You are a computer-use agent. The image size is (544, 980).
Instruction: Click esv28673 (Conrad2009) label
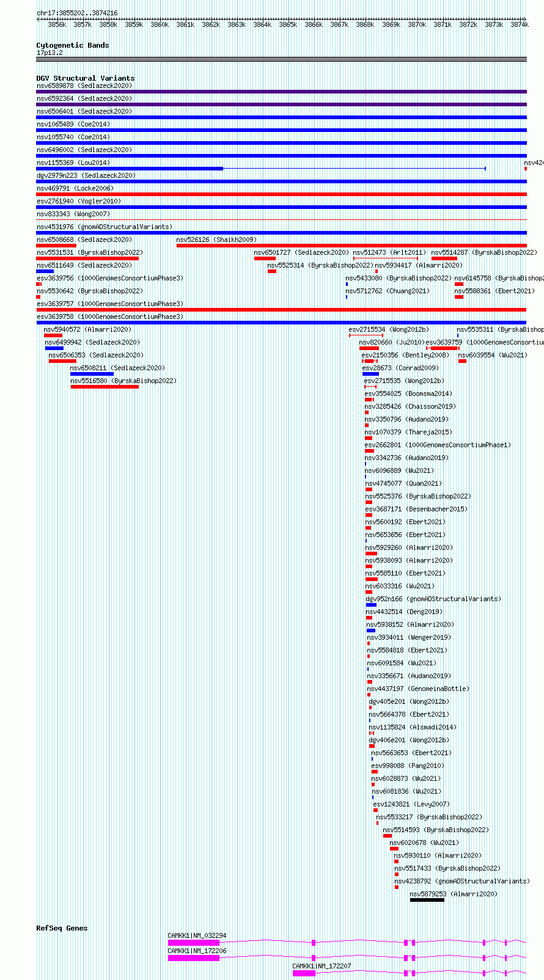click(400, 368)
